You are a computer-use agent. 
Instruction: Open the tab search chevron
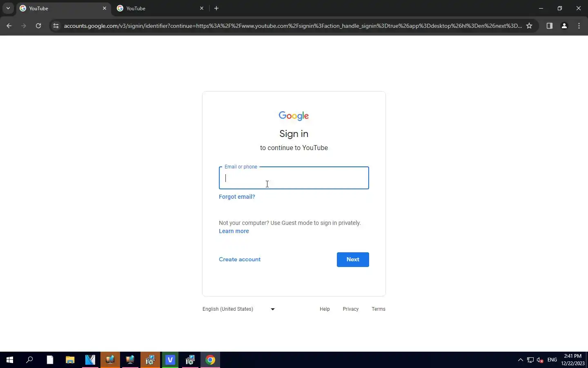click(8, 8)
